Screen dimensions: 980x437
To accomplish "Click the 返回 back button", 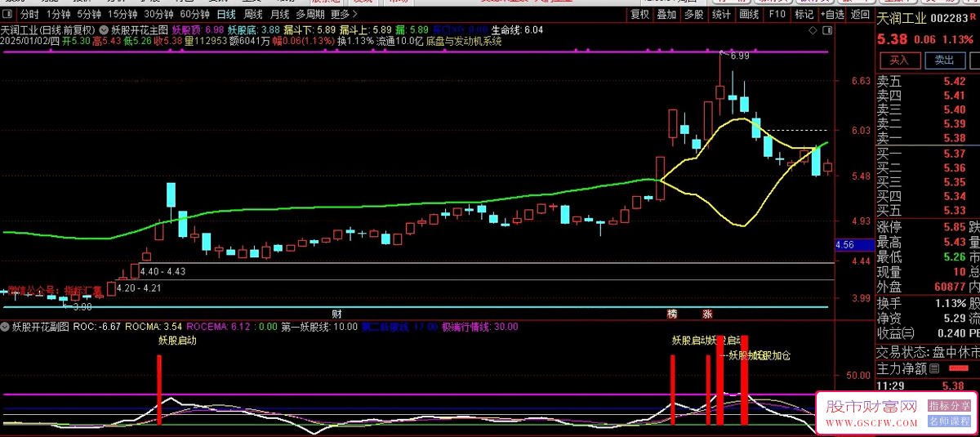I will click(860, 14).
